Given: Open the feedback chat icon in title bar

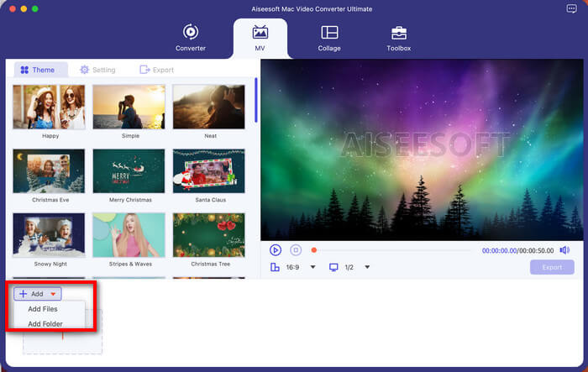Looking at the screenshot, I should 571,8.
